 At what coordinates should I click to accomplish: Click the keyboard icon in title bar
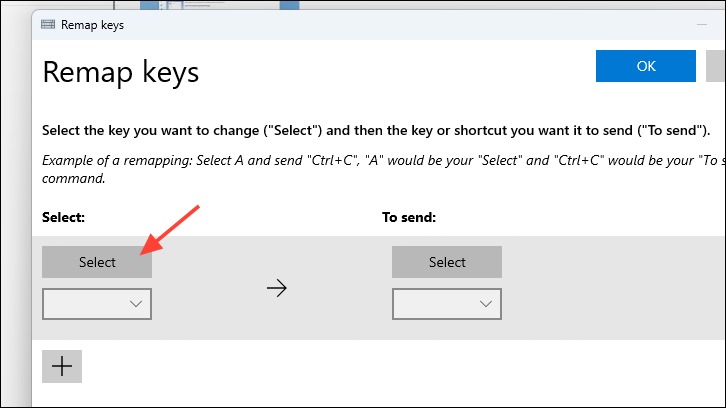click(48, 25)
